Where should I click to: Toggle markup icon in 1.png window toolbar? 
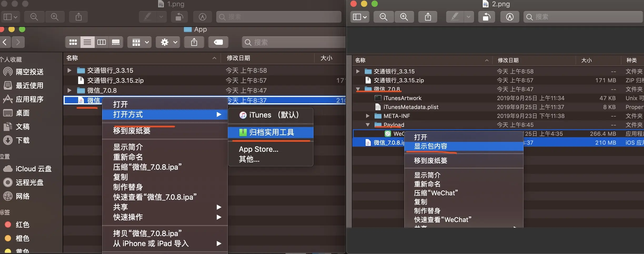202,17
